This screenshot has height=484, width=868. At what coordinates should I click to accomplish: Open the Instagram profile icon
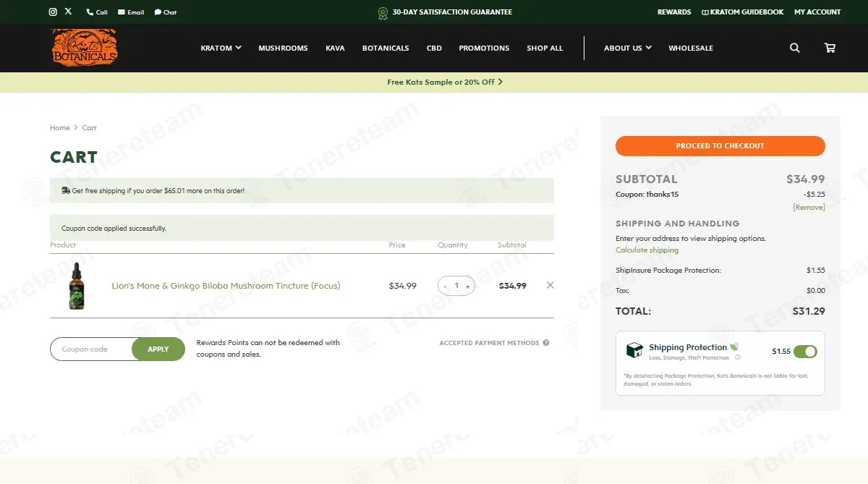tap(53, 12)
